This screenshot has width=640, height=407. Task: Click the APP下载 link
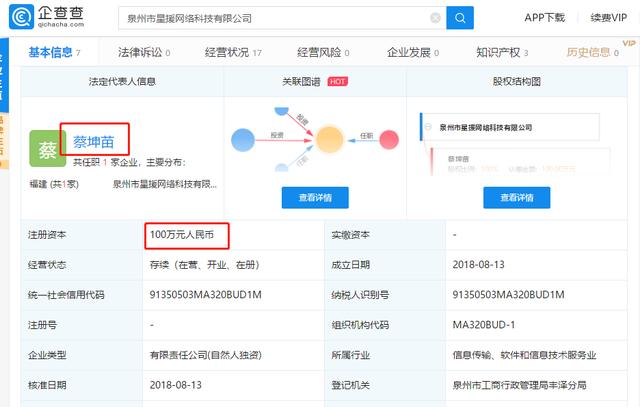pos(544,18)
